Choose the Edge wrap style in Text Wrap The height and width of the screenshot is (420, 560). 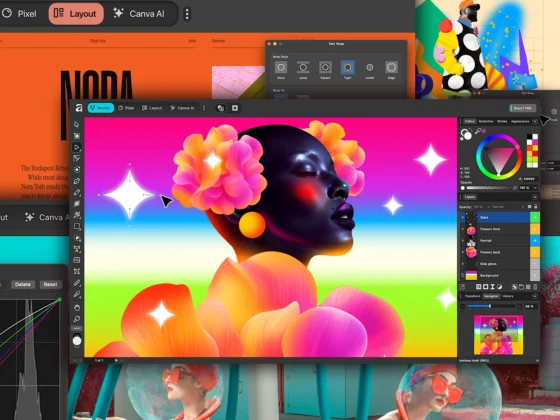(x=391, y=67)
